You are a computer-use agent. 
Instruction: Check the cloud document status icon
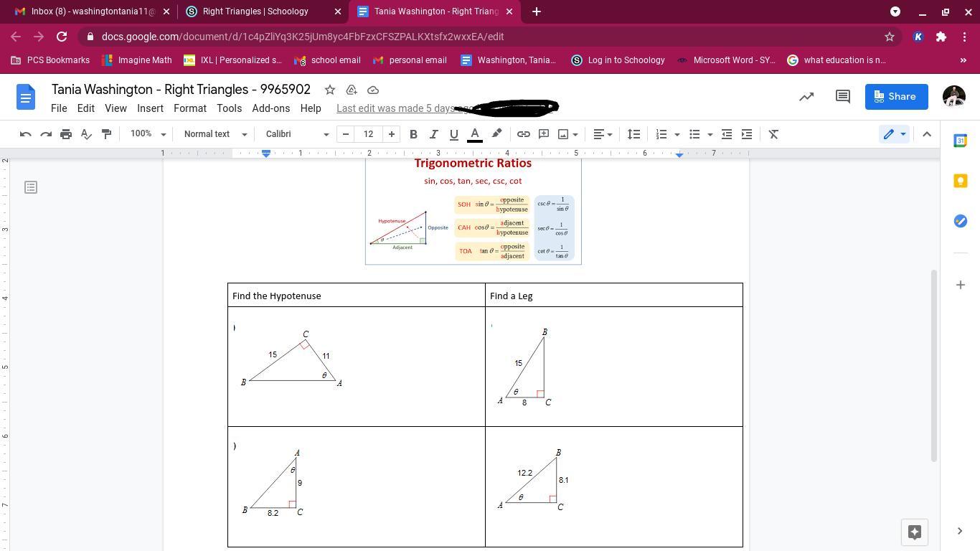coord(373,90)
